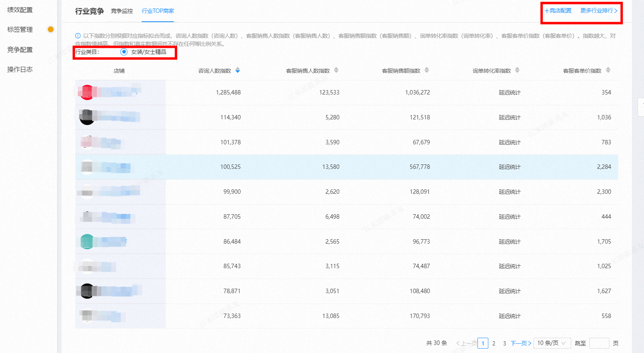The image size is (644, 353).
Task: Open 竞争配置 in sidebar
Action: 20,50
